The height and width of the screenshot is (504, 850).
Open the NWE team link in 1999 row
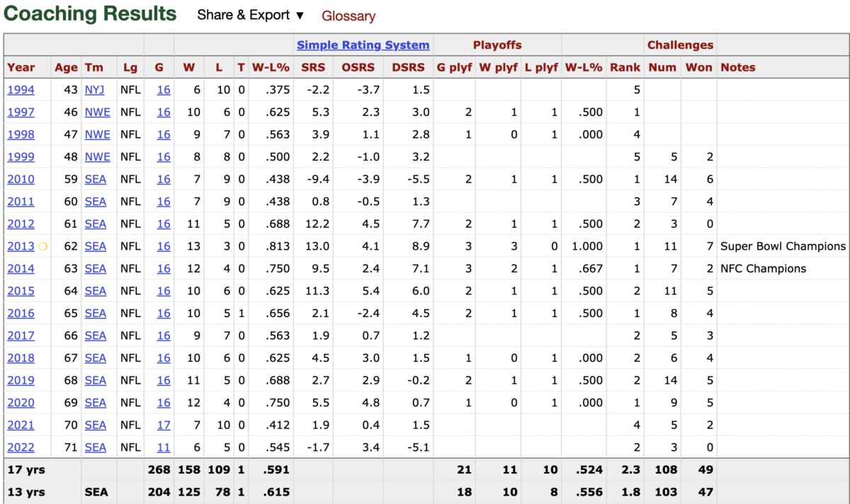97,156
